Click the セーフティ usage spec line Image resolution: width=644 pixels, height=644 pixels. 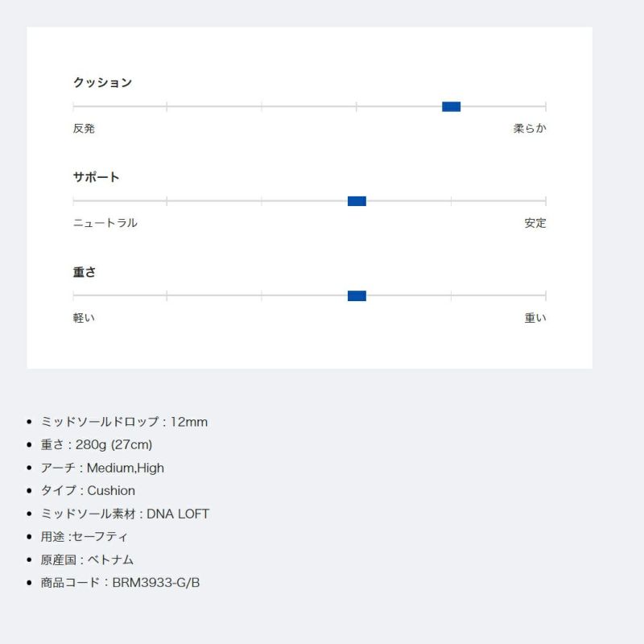point(85,536)
